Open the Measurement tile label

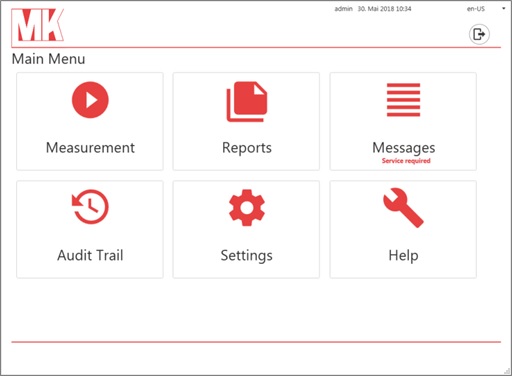(x=90, y=148)
